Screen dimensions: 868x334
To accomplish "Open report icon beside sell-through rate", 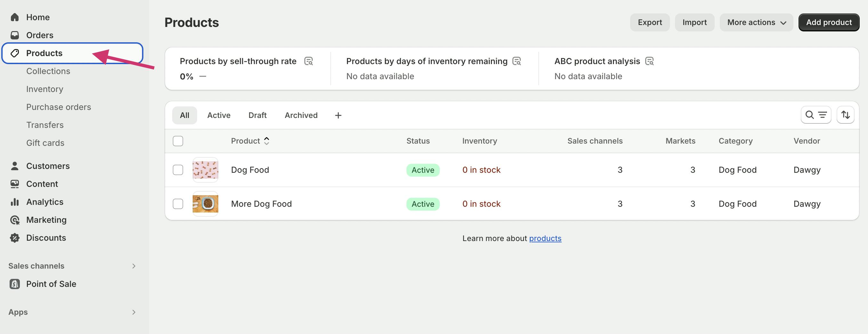I will [x=308, y=61].
